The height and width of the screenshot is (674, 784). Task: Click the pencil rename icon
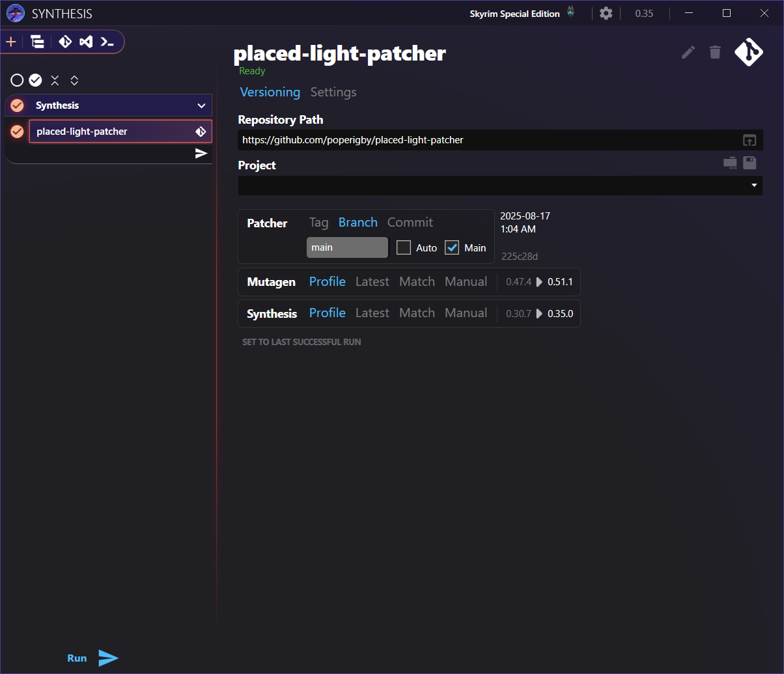(x=688, y=53)
